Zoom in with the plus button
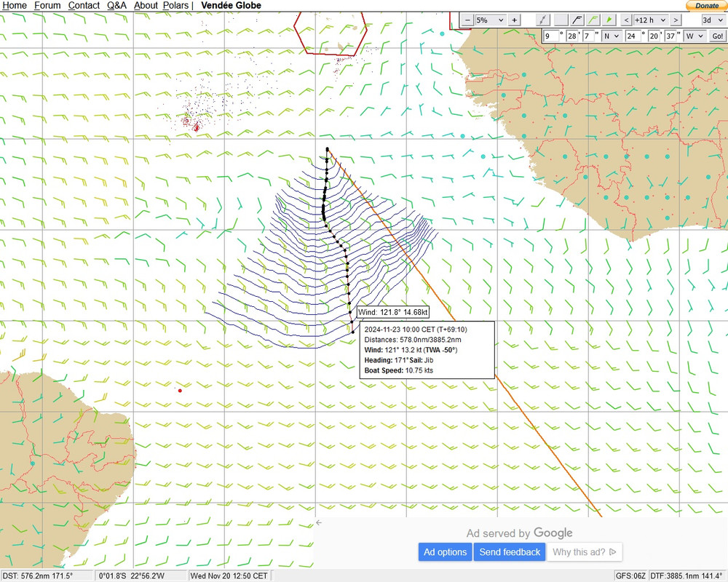Image resolution: width=728 pixels, height=582 pixels. pyautogui.click(x=514, y=20)
